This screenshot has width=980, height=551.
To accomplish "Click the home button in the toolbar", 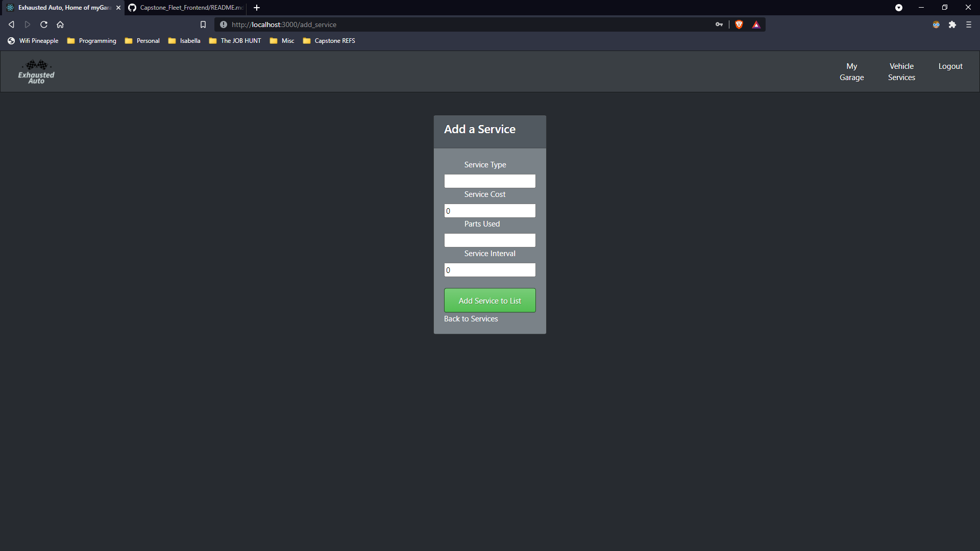I will pyautogui.click(x=60, y=24).
